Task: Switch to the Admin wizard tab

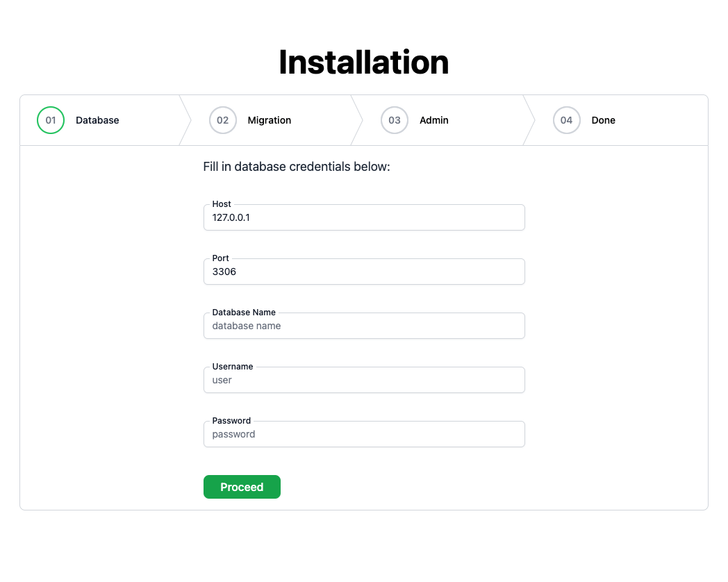Action: 433,119
